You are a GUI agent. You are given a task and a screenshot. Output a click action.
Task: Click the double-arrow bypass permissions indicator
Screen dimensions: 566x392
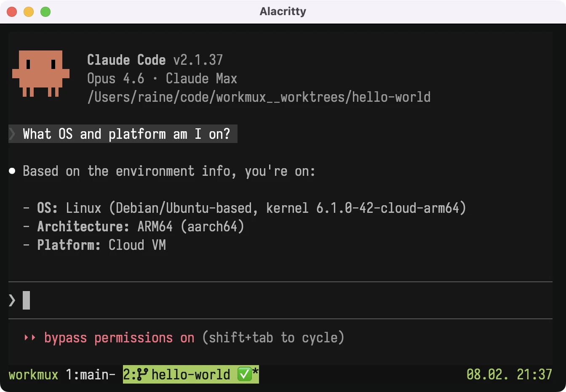pos(29,337)
